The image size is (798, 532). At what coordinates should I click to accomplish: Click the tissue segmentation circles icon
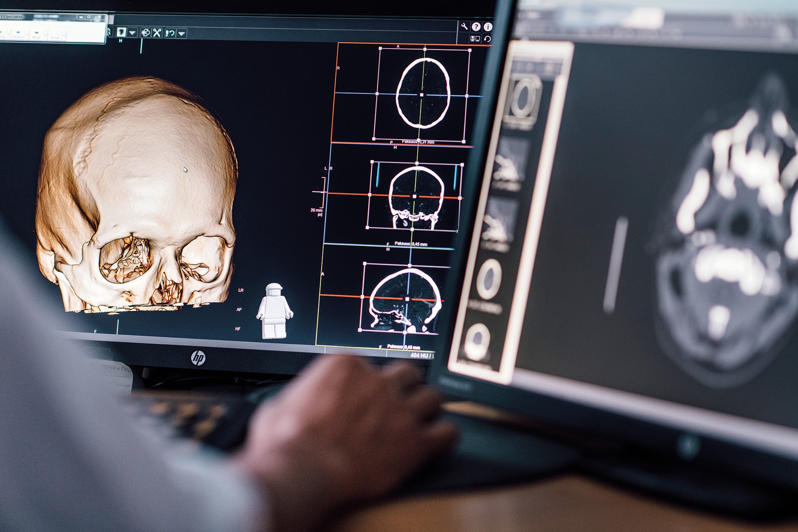[146, 33]
